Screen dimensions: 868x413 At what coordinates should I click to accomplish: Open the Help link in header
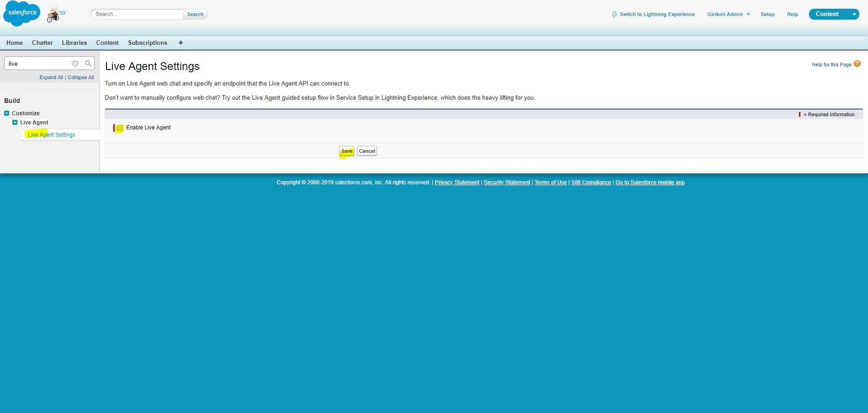(x=792, y=14)
